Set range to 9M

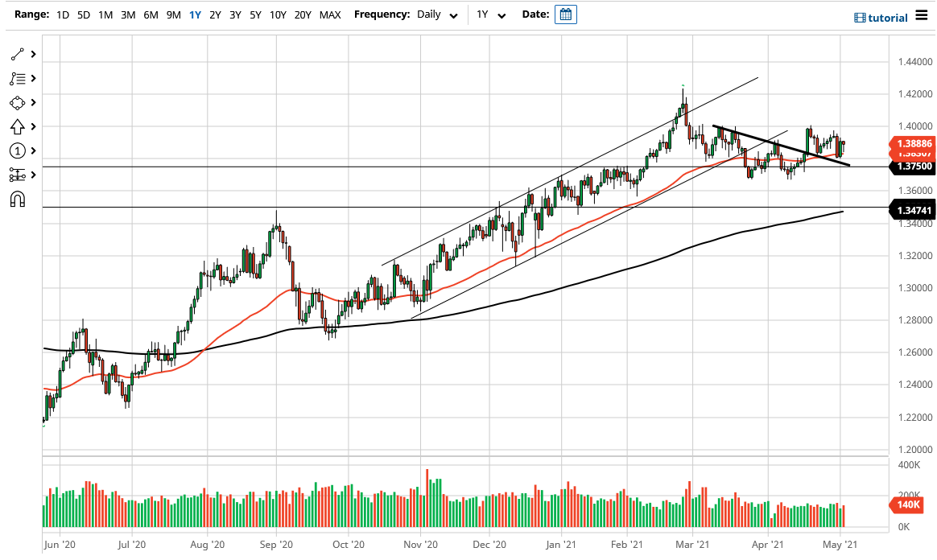click(x=173, y=15)
